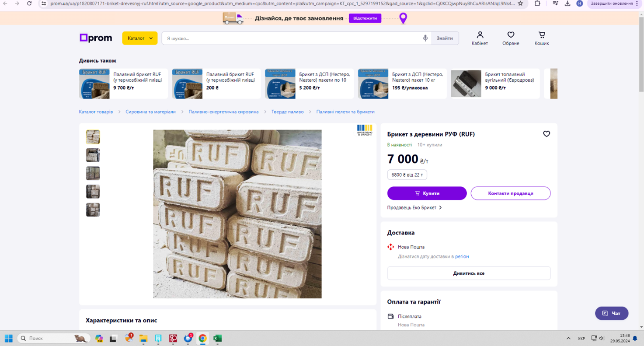The width and height of the screenshot is (644, 346).
Task: Reload the page
Action: click(x=29, y=3)
